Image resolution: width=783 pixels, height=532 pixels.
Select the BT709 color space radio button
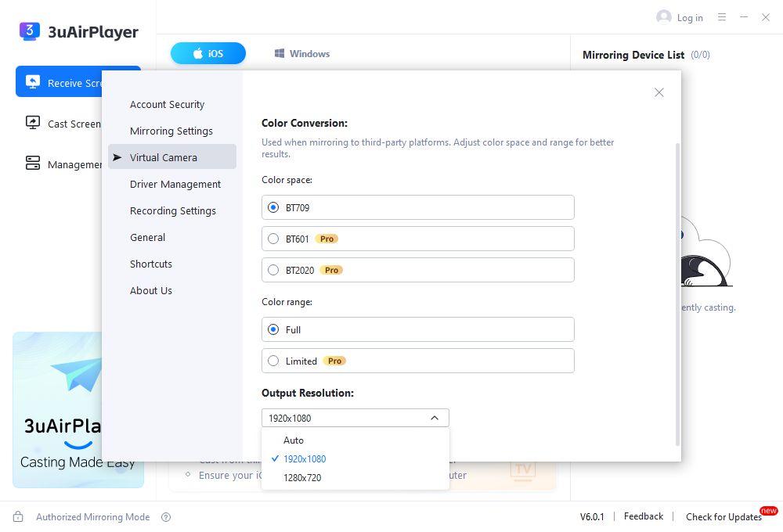tap(273, 207)
